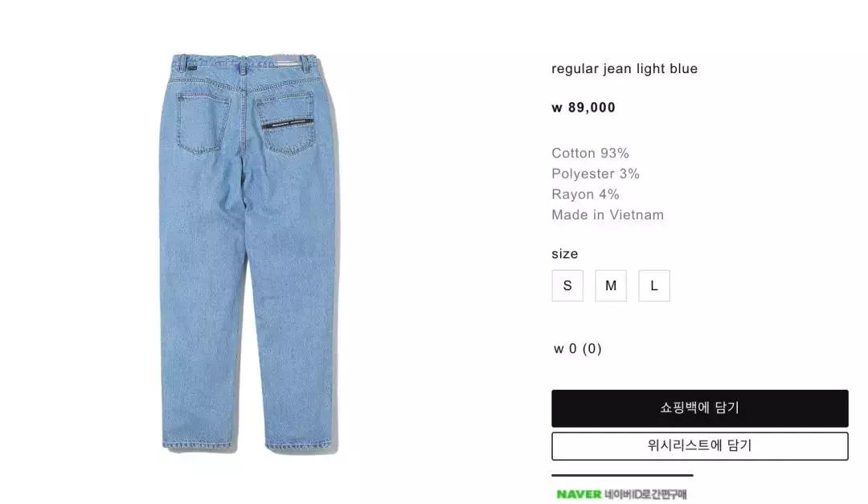Screen dimensions: 868x504
Task: Click the black logo tape on back pocket
Action: tap(288, 124)
